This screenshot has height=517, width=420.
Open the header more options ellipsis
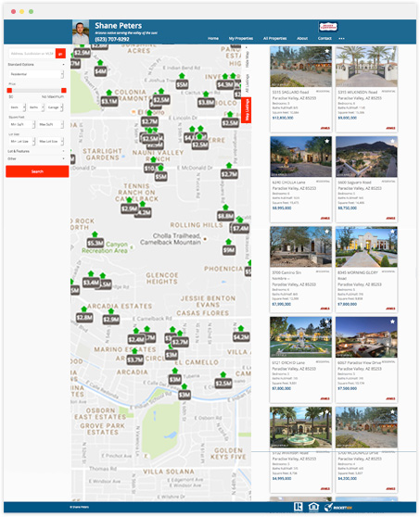341,39
